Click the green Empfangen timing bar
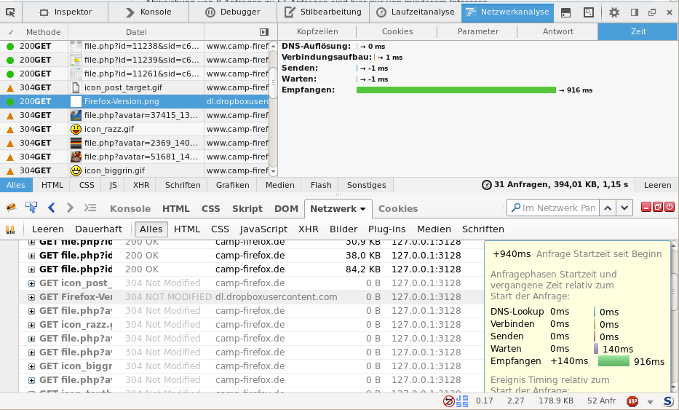 (456, 90)
